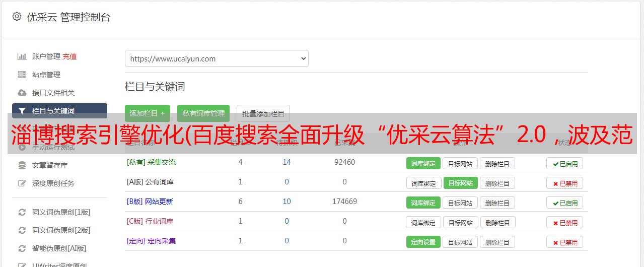Screen dimensions: 644x267
Task: Click the filter icon next to 栏目与关键词
Action: [22, 111]
